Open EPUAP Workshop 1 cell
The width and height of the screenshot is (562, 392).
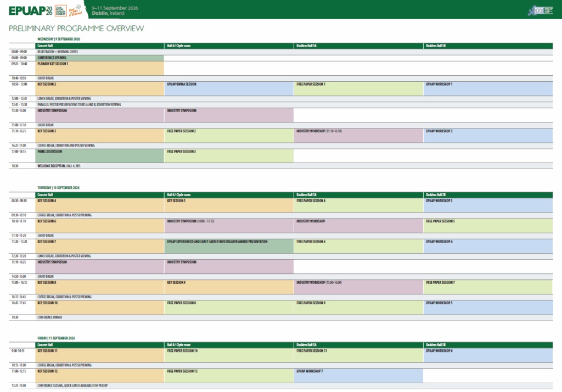488,88
